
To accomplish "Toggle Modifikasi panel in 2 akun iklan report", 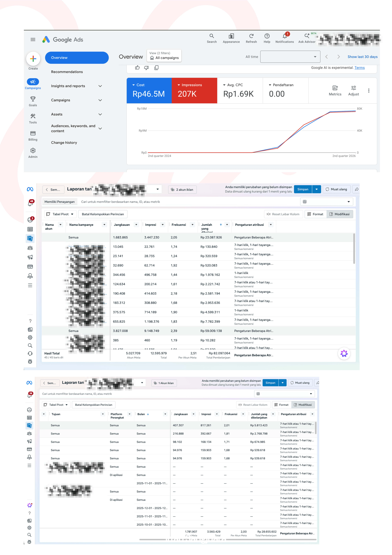I will pyautogui.click(x=340, y=214).
